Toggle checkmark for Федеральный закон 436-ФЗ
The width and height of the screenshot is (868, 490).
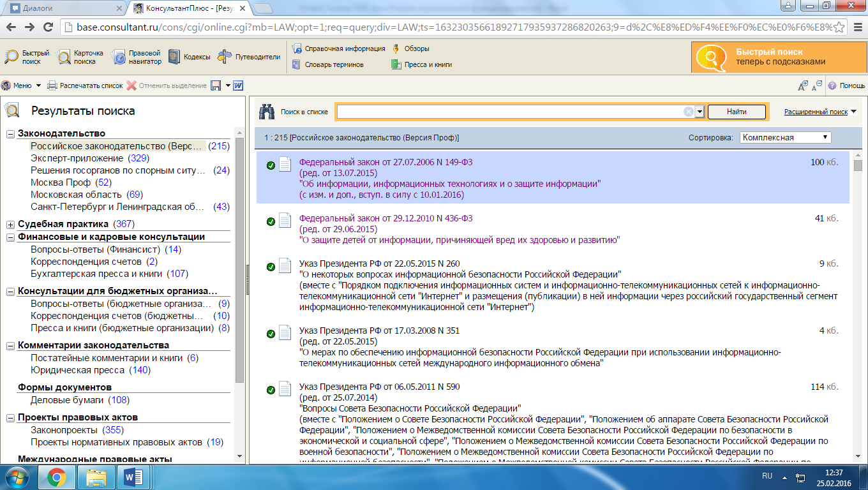(x=271, y=221)
